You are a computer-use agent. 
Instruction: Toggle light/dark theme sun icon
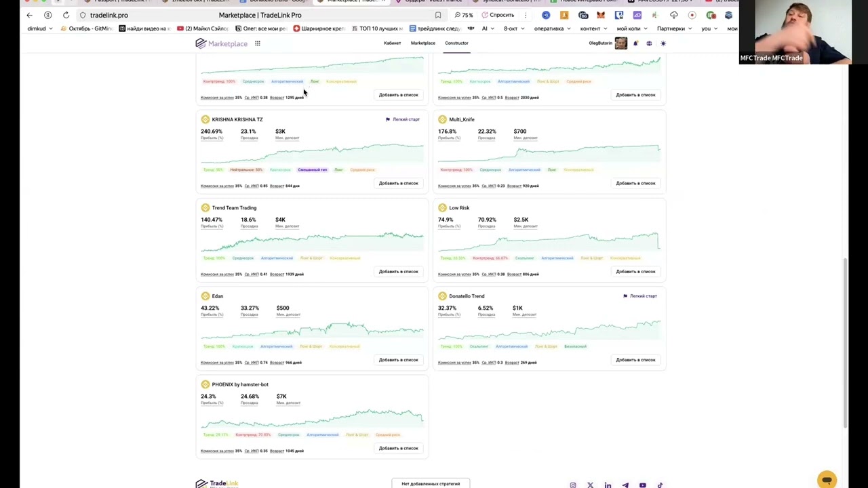coord(663,43)
